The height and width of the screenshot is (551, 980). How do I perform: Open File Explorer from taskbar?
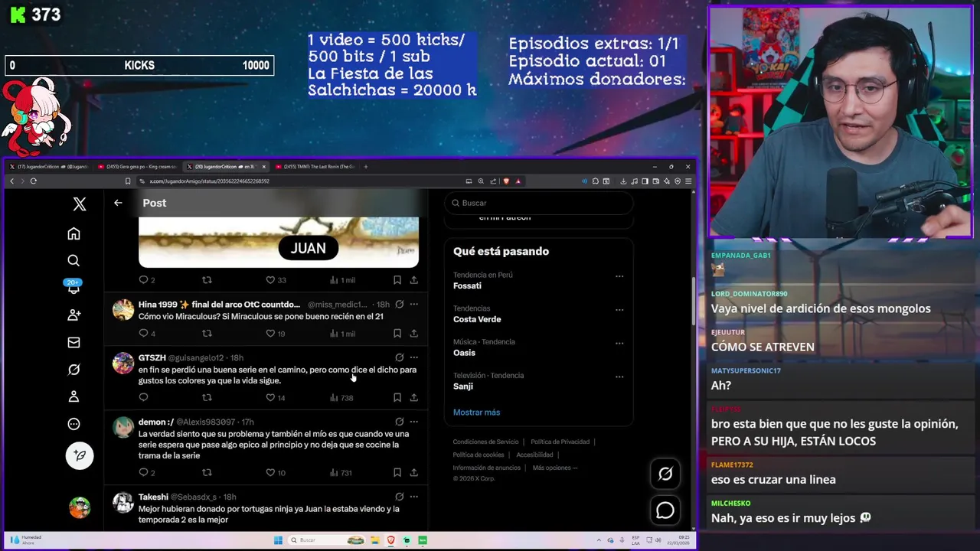tap(376, 540)
